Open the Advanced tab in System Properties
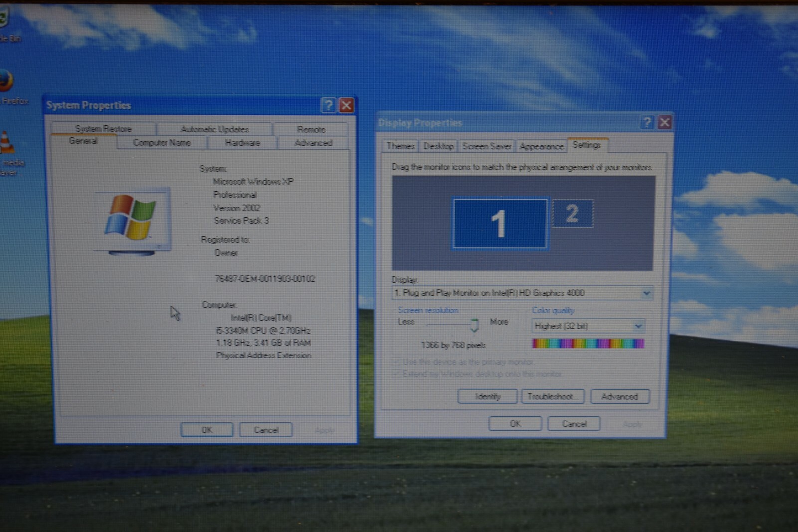The height and width of the screenshot is (532, 798). click(313, 143)
